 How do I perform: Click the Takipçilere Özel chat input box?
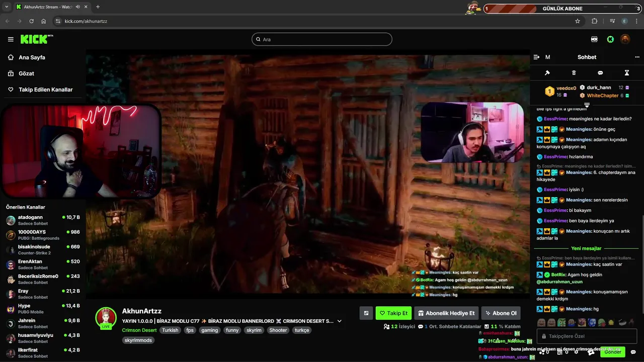587,336
